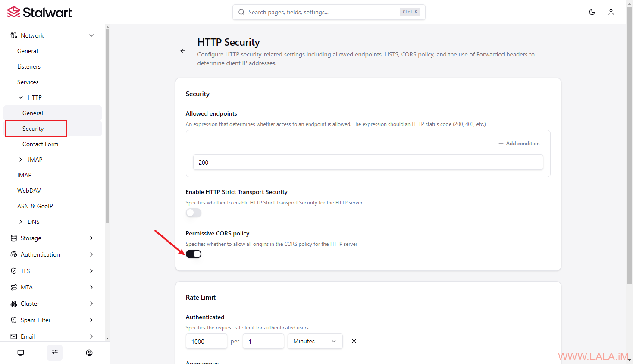
Task: Click the monitor icon in bottom sidebar
Action: coord(21,353)
